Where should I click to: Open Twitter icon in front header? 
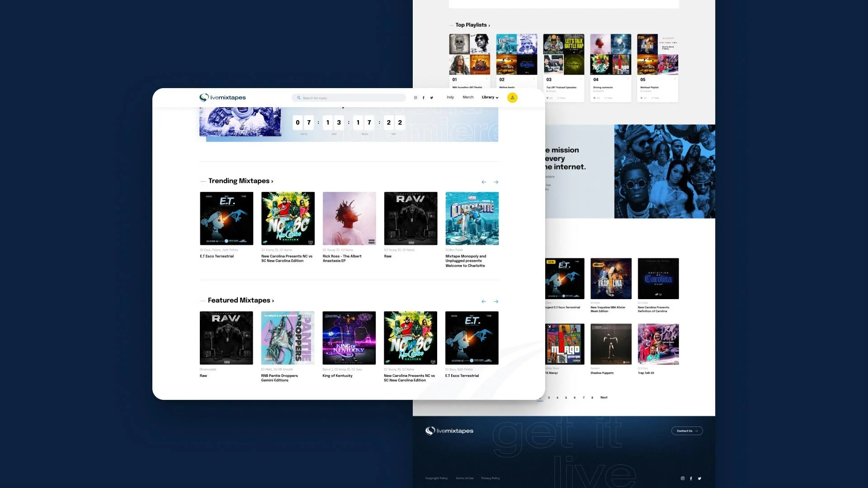coord(432,98)
